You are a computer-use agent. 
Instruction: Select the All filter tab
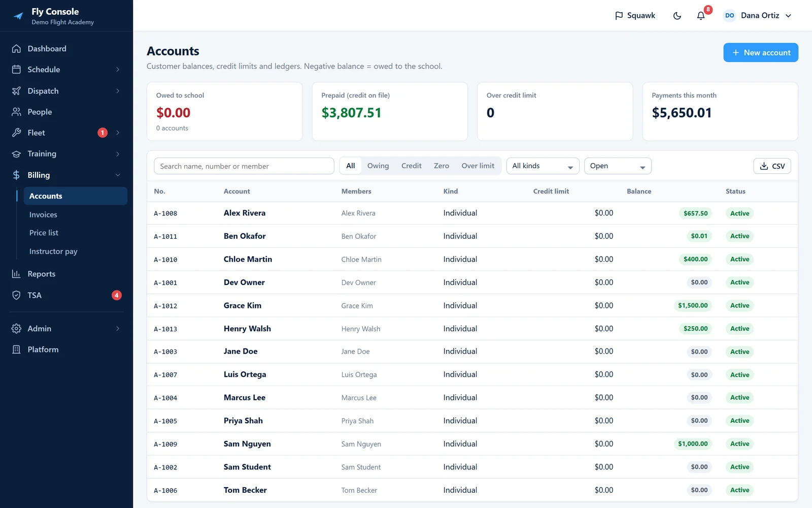(x=351, y=166)
